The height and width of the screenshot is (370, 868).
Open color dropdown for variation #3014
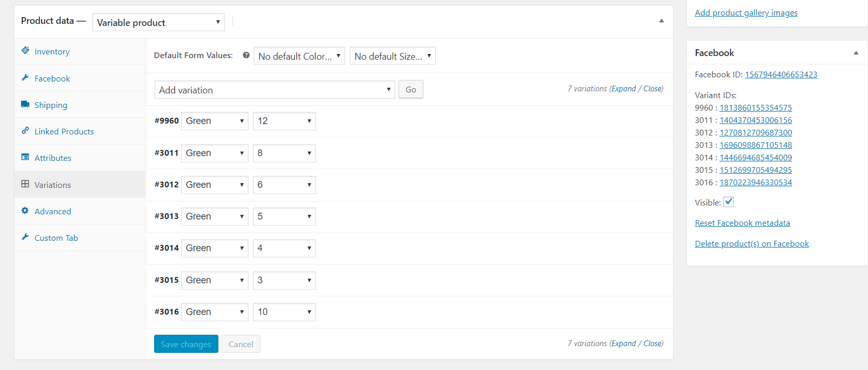(x=215, y=248)
